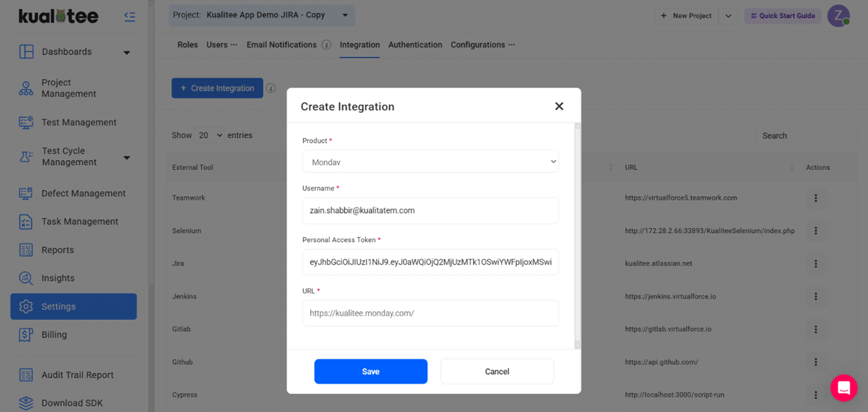868x412 pixels.
Task: Click the Audit Trail Report icon
Action: (26, 375)
